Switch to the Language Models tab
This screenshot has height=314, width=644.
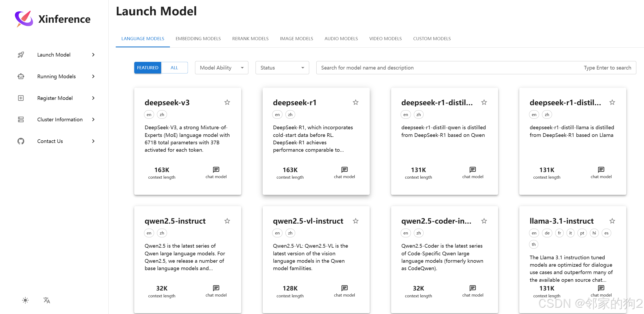[x=143, y=39]
